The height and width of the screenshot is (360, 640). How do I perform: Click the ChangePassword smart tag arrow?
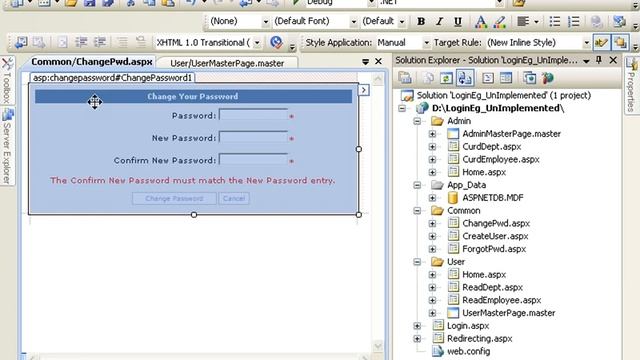363,90
